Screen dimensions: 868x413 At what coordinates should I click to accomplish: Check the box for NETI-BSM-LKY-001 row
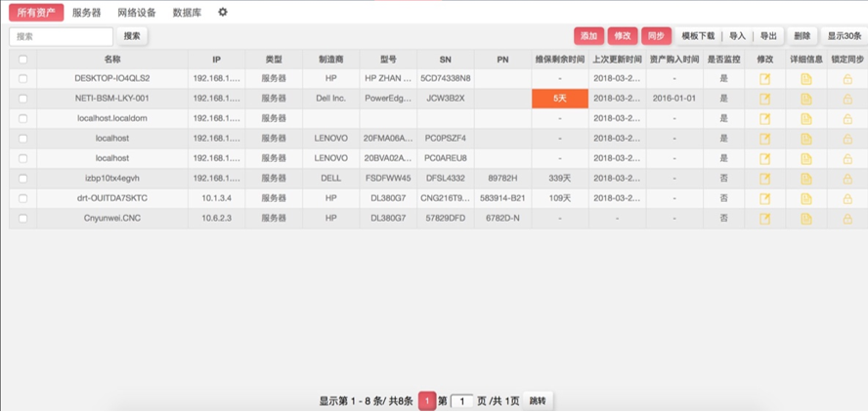pyautogui.click(x=22, y=99)
